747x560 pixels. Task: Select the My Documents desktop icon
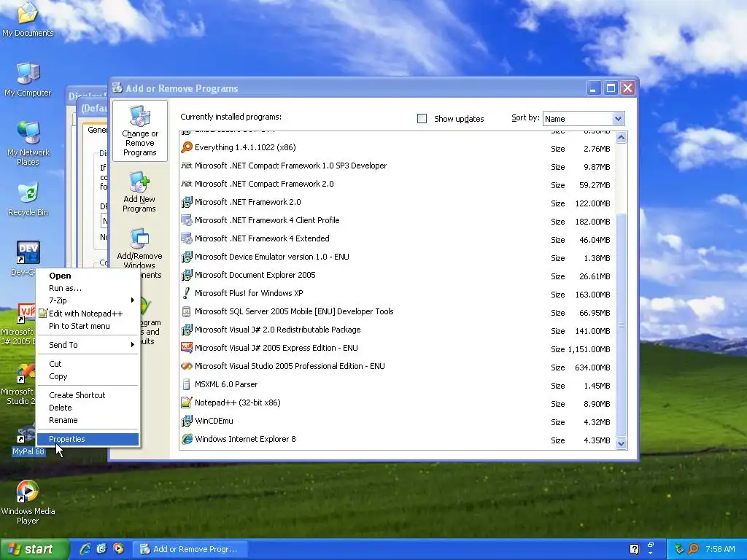[x=28, y=19]
